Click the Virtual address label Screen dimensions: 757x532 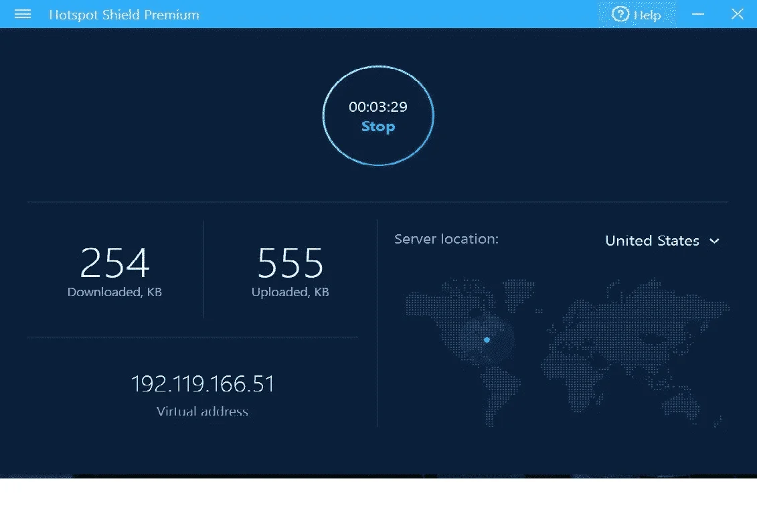[x=202, y=412]
